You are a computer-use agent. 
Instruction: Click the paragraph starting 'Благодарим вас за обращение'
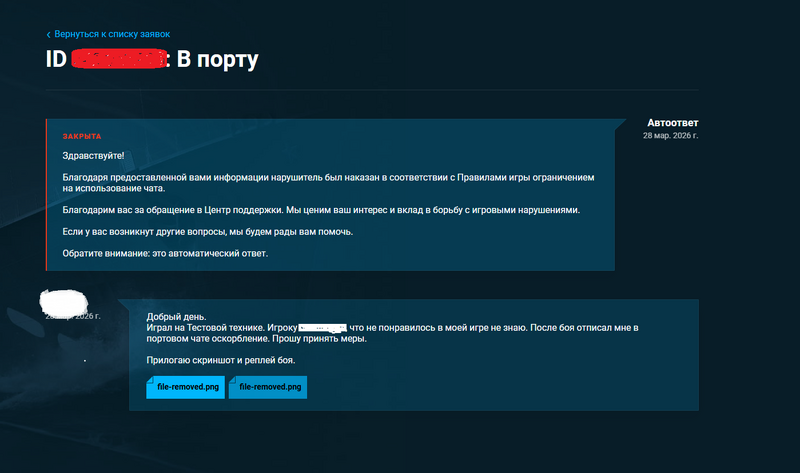(321, 210)
